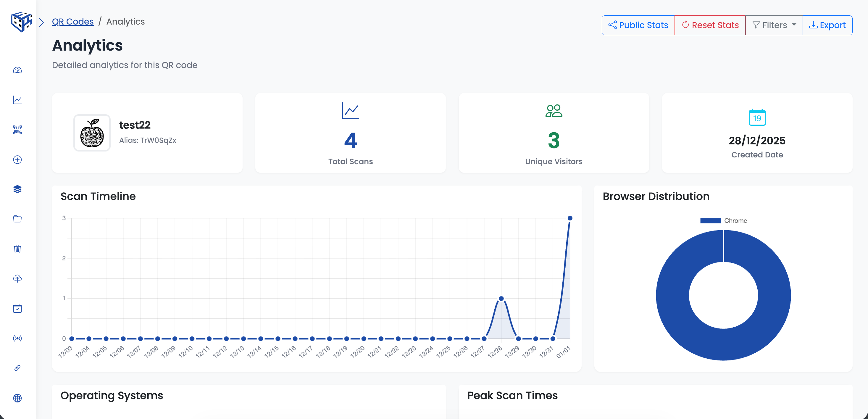Create a new QR code via plus icon
Image resolution: width=868 pixels, height=419 pixels.
pos(17,160)
